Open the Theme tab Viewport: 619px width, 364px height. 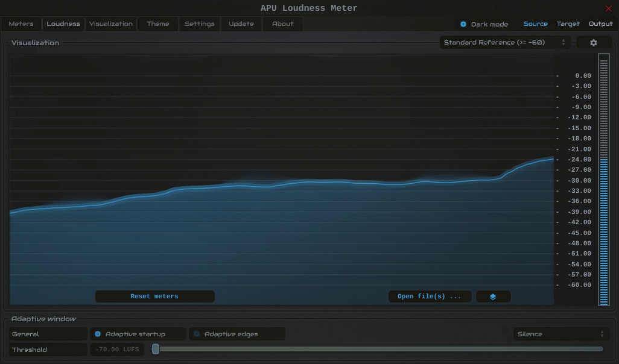tap(158, 24)
